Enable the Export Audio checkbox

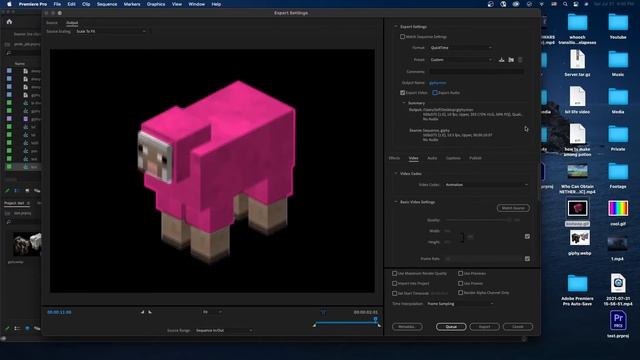435,93
